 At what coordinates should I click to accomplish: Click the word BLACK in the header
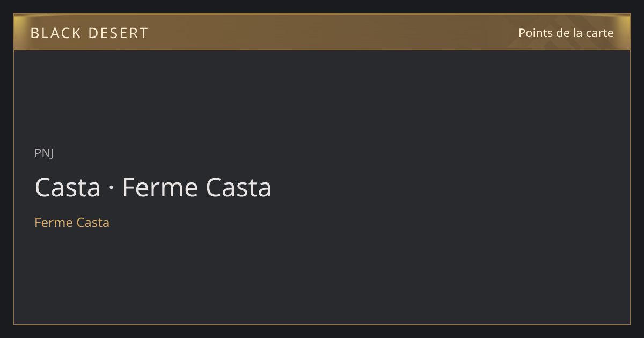[x=55, y=33]
